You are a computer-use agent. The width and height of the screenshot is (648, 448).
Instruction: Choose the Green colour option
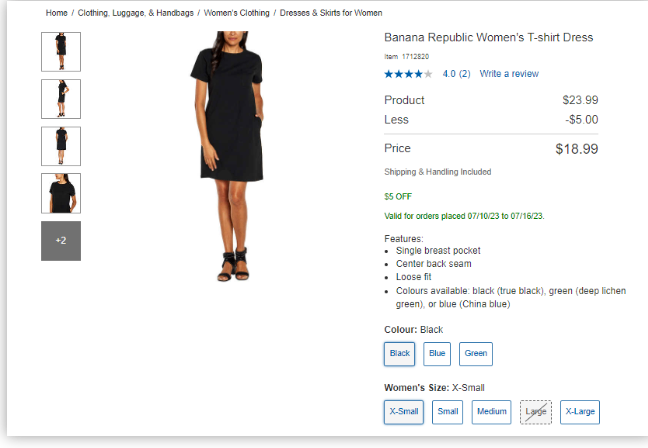pyautogui.click(x=476, y=353)
